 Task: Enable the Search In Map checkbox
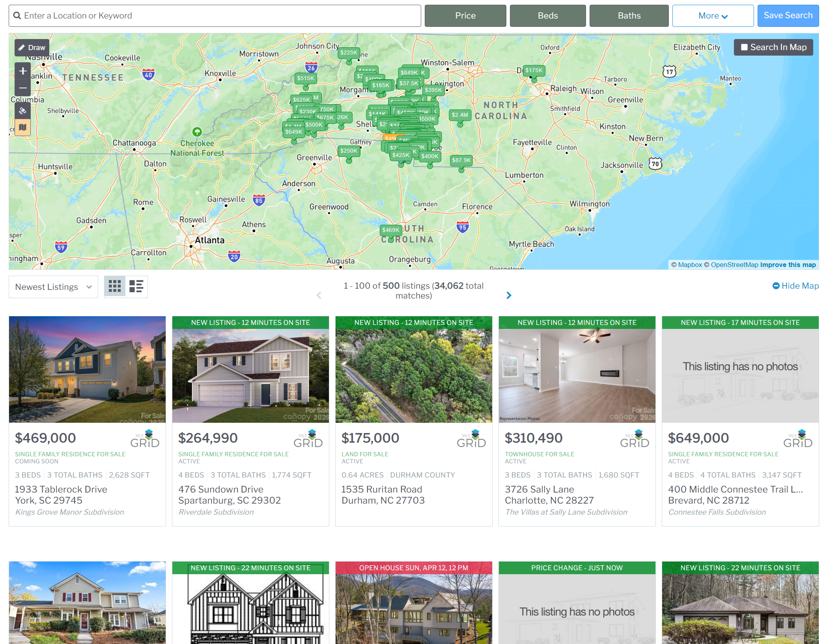(x=744, y=47)
